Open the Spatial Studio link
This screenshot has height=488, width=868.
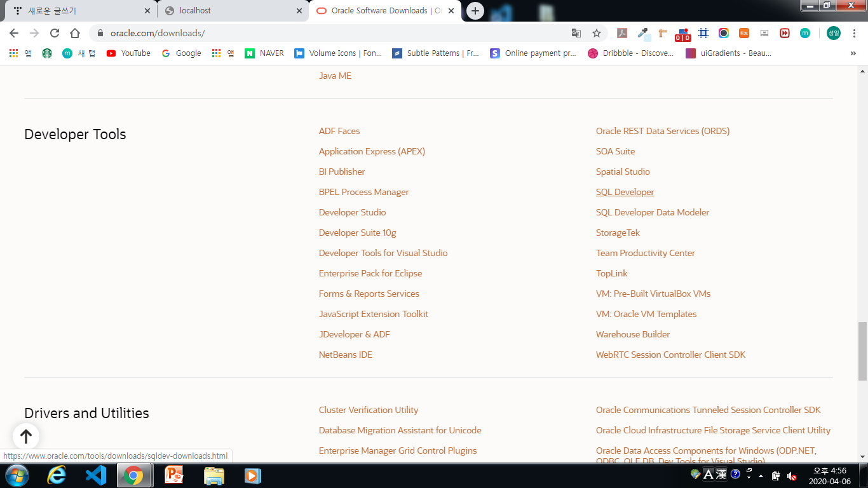(x=623, y=172)
